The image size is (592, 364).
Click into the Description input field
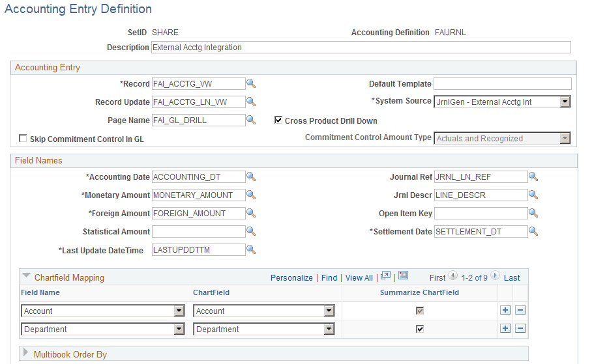pos(361,47)
